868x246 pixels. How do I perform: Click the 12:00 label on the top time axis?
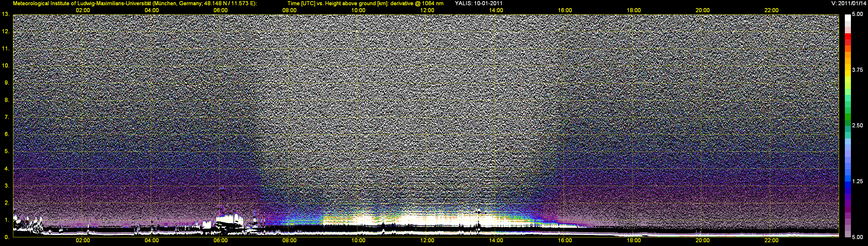pos(427,10)
